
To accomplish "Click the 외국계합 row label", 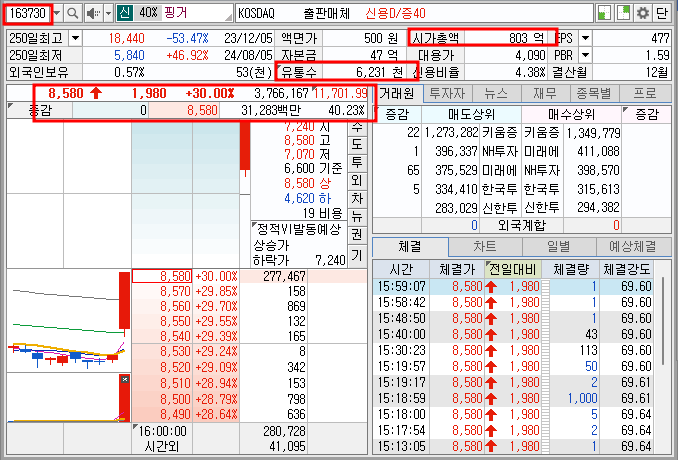I will pyautogui.click(x=521, y=225).
